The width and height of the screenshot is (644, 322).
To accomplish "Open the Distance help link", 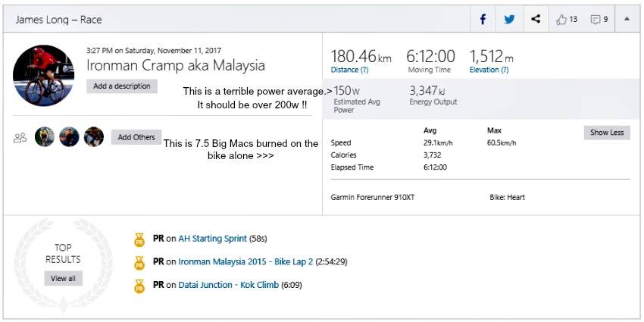I will (x=349, y=70).
